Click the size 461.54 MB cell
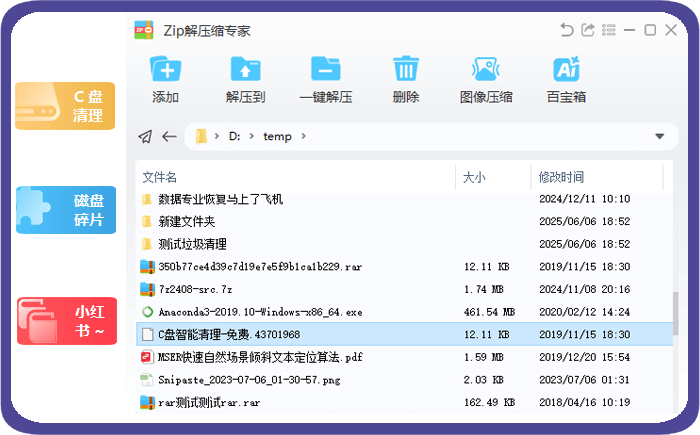 click(x=489, y=312)
